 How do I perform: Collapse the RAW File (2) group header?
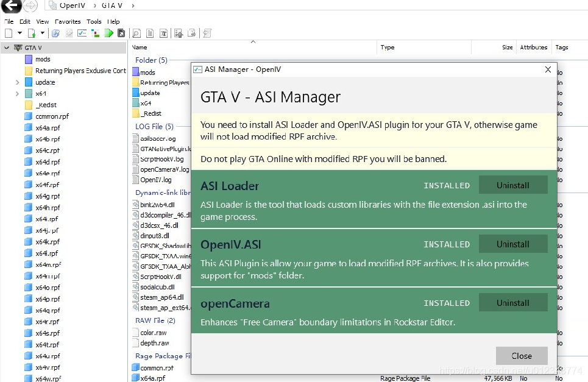155,320
